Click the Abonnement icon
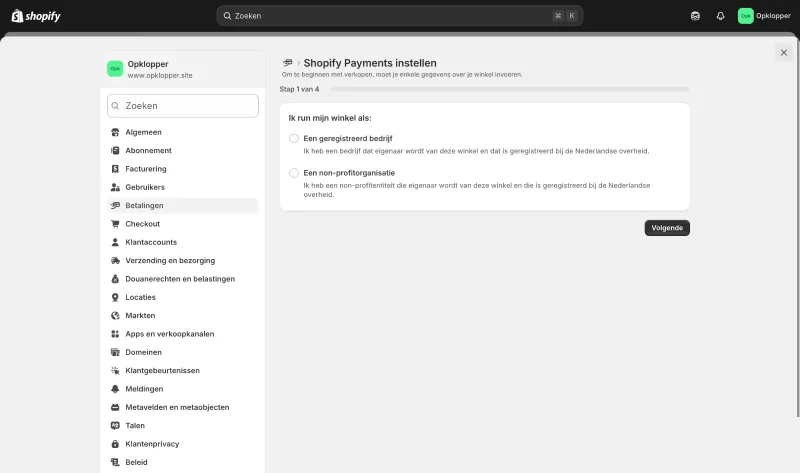 tap(115, 151)
